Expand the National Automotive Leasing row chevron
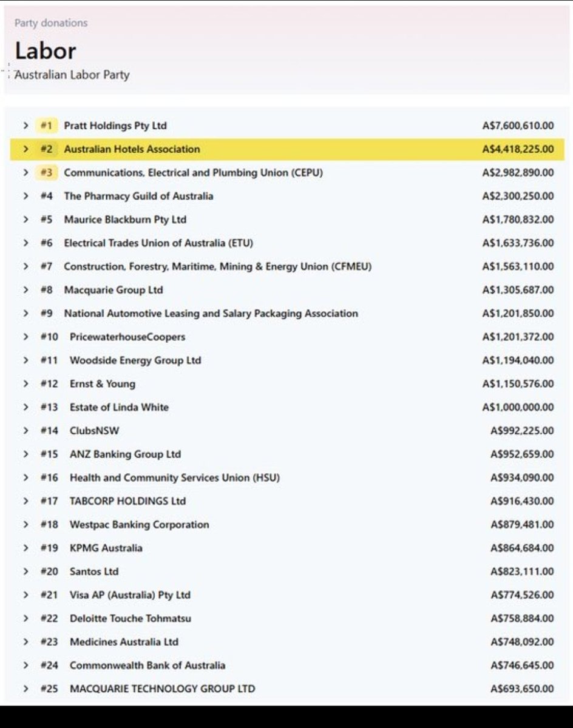573x728 pixels. [x=25, y=314]
